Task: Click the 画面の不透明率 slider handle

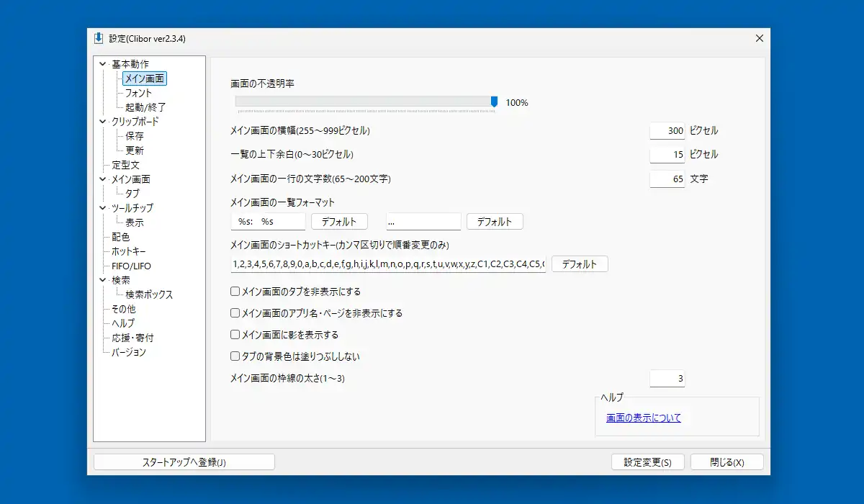Action: 494,102
